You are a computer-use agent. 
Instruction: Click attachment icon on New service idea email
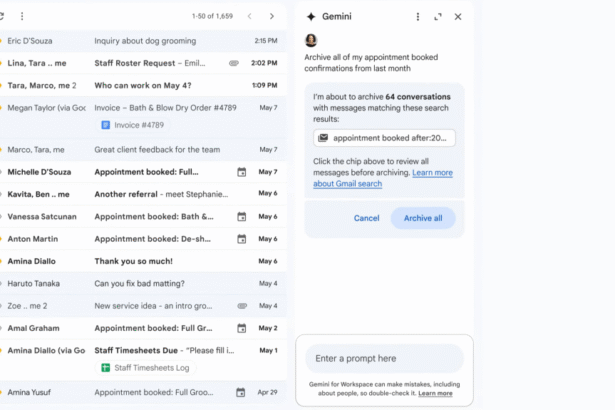tap(242, 306)
